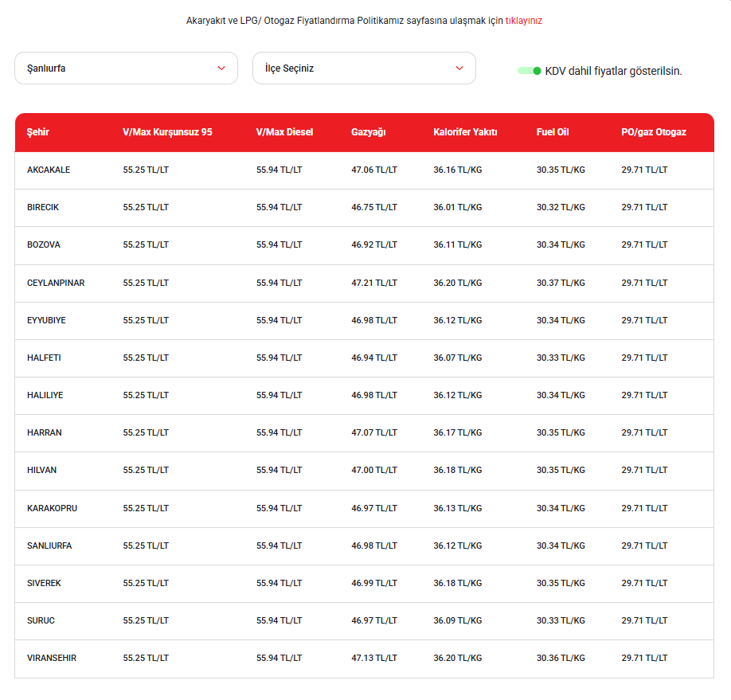731x700 pixels.
Task: Click the Gazyağı column header
Action: pyautogui.click(x=369, y=132)
